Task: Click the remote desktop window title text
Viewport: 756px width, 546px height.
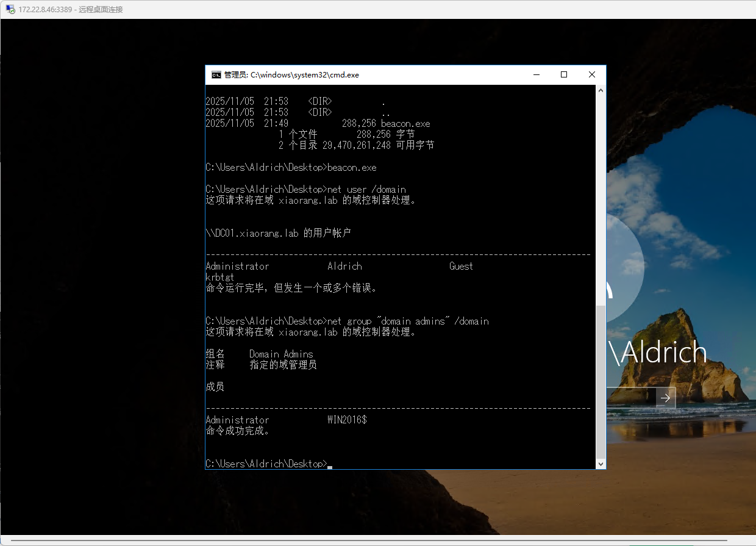Action: pos(71,9)
